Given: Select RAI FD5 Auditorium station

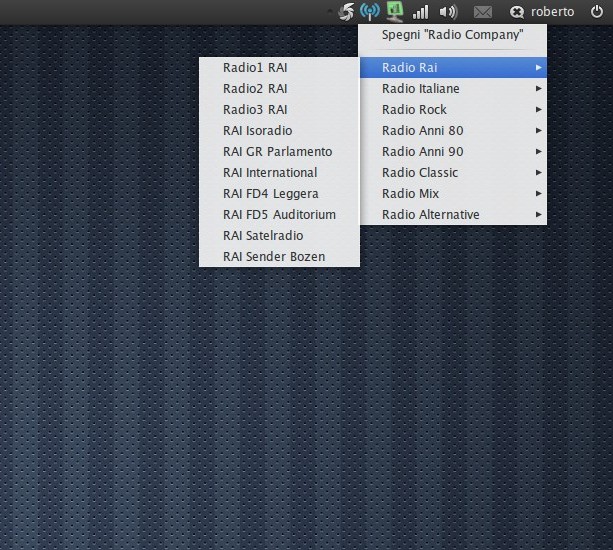Looking at the screenshot, I should pyautogui.click(x=279, y=215).
